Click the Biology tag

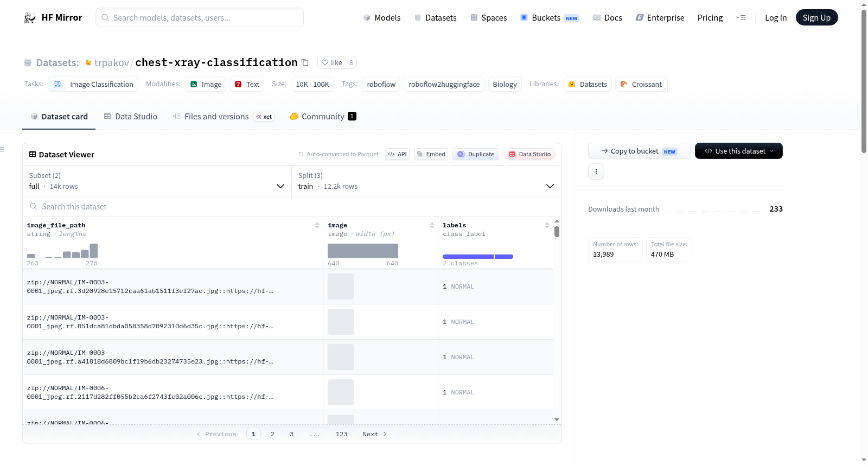point(505,84)
